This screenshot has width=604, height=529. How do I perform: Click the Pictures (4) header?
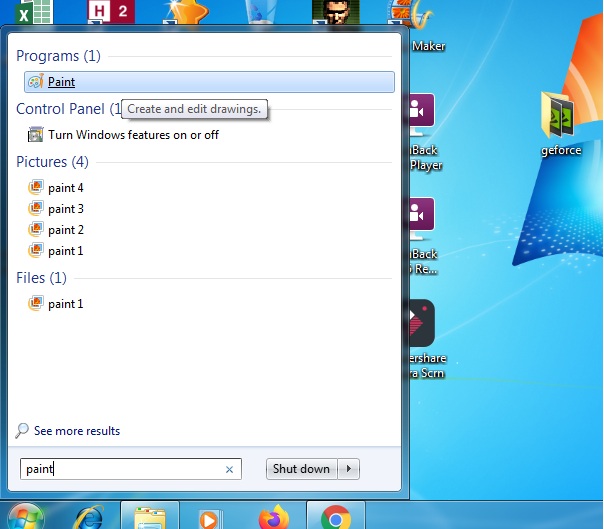[52, 162]
